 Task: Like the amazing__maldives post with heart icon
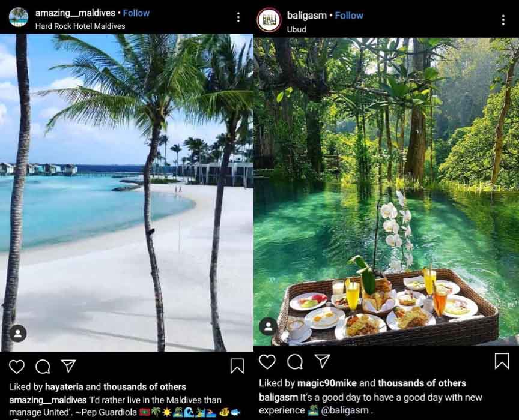(17, 367)
